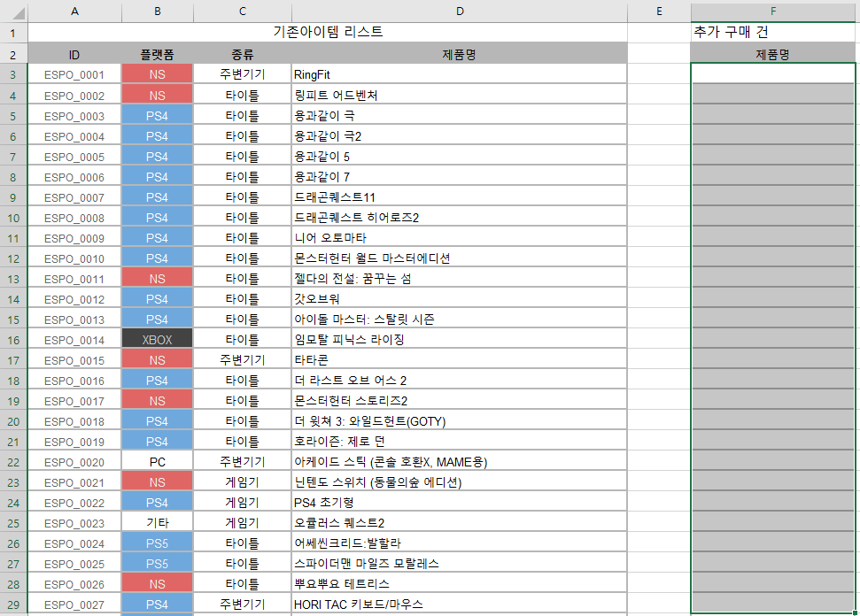Click the '제품명' header in column F

[x=773, y=54]
